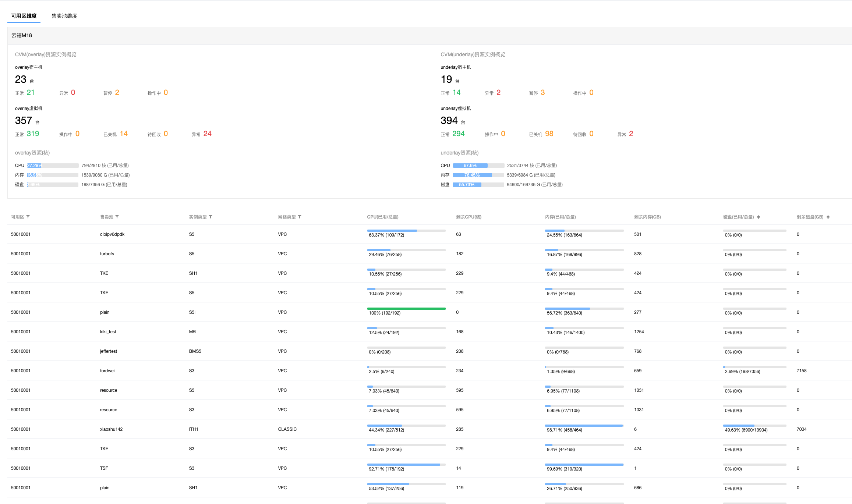
Task: Click the ITH1 instance type cell
Action: click(x=194, y=429)
